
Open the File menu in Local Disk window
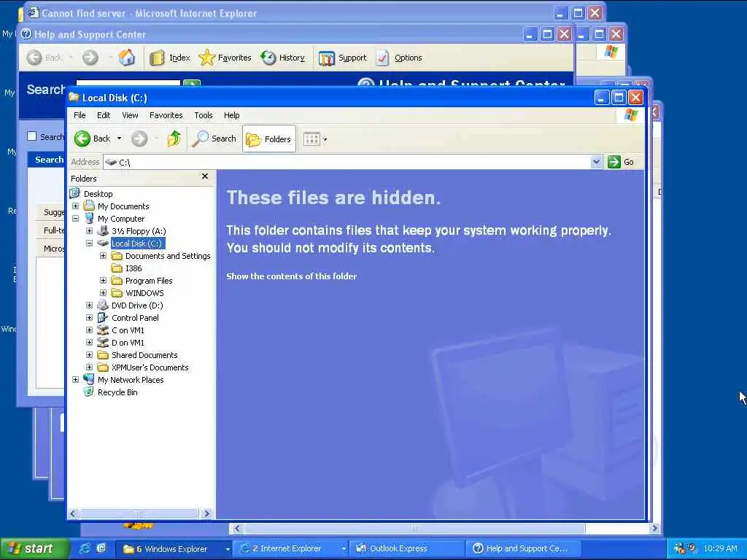(80, 115)
